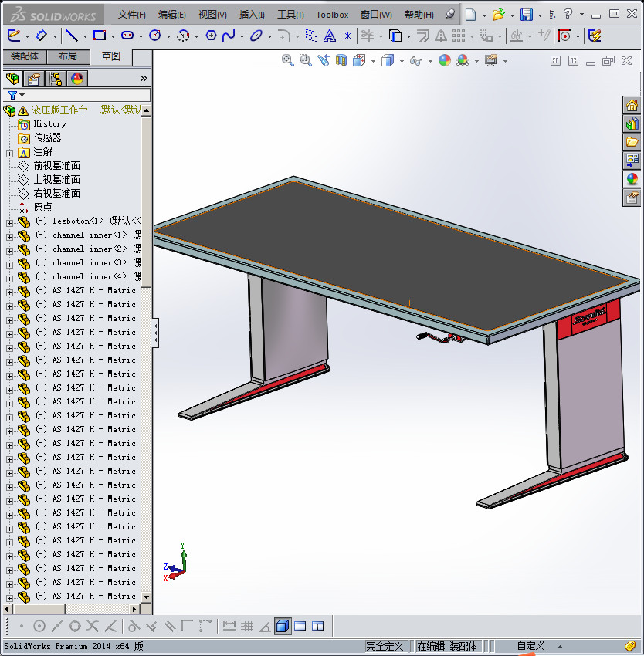Click Zoom to Fit in view toolbar
The height and width of the screenshot is (656, 644).
[287, 61]
